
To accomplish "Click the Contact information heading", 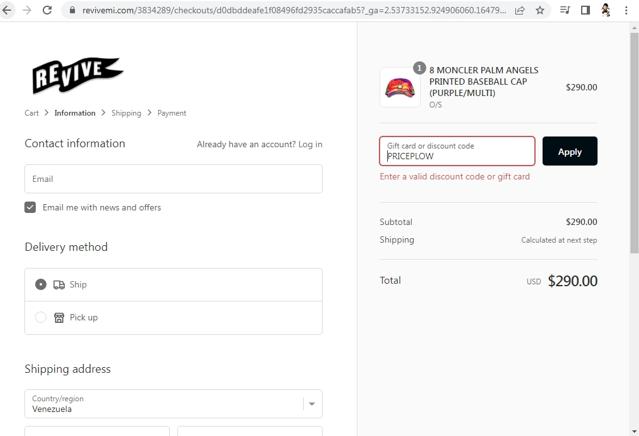I will [75, 143].
